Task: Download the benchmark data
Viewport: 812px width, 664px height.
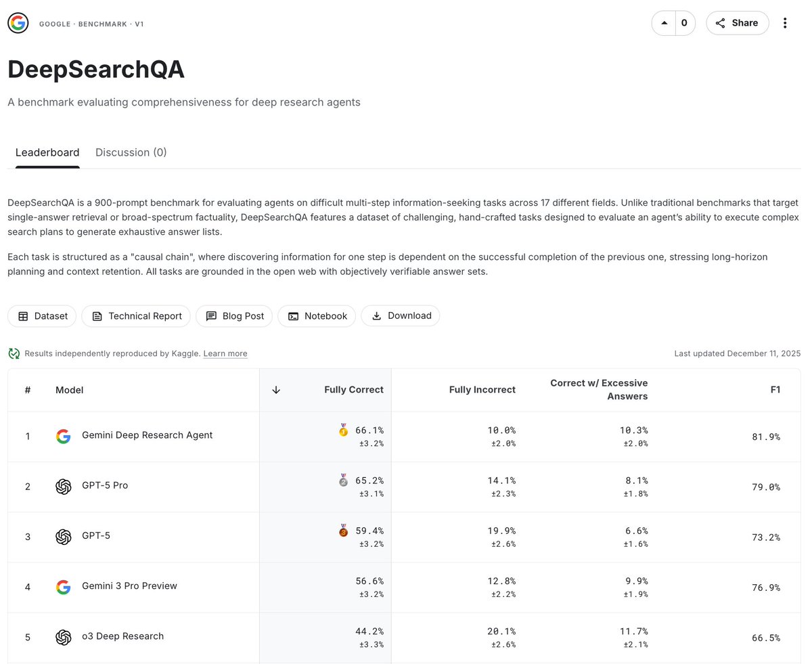Action: 401,316
